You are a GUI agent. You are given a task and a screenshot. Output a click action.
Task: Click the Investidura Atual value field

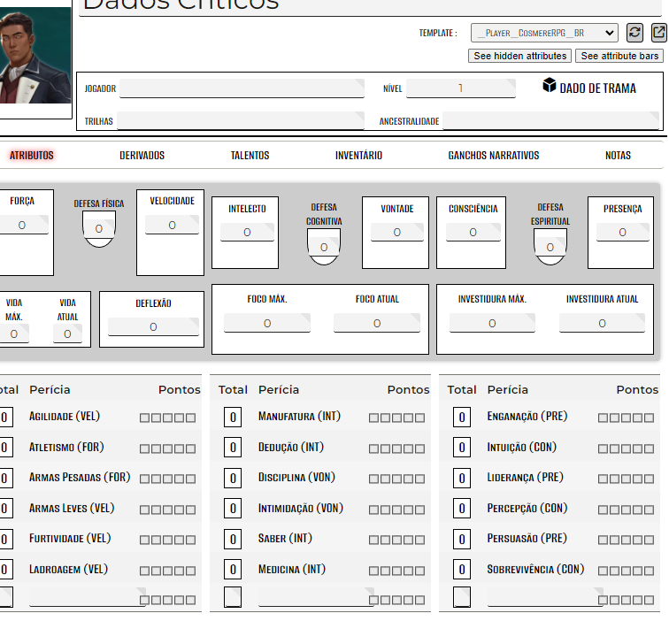click(602, 323)
